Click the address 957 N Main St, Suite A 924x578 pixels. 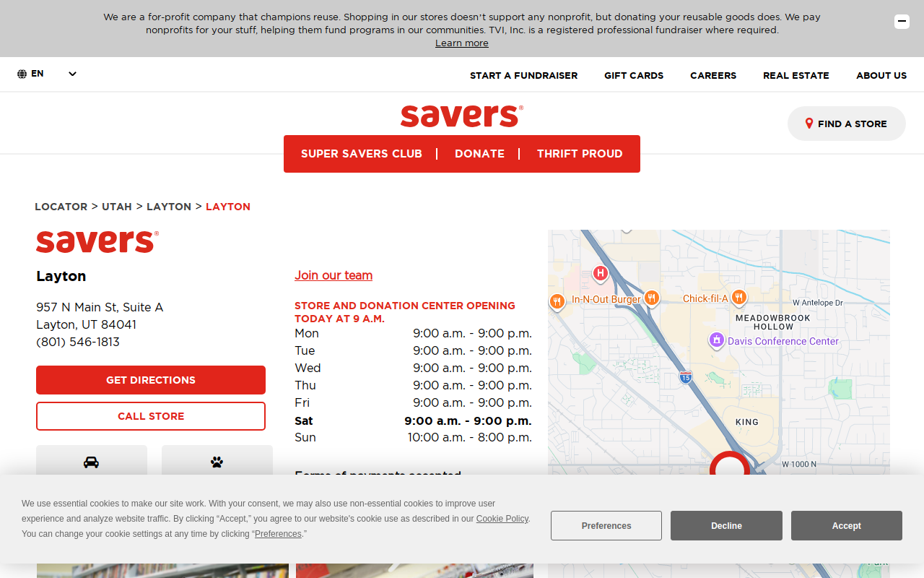coord(100,307)
